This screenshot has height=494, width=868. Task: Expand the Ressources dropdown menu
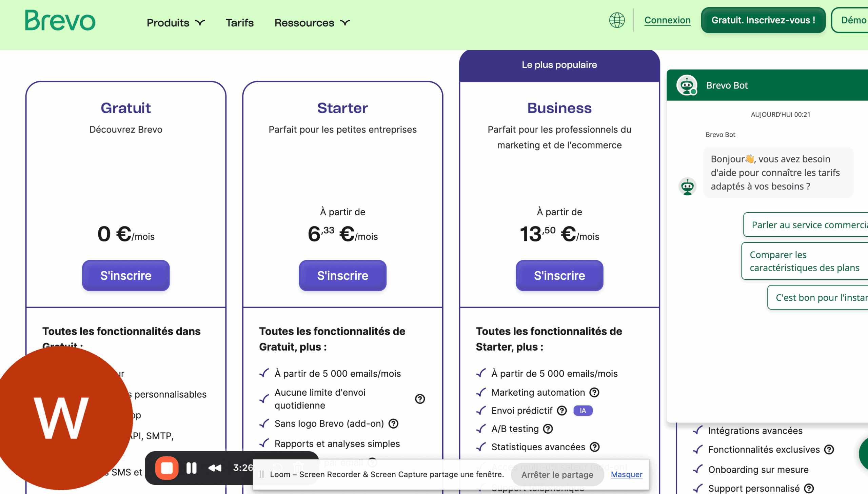pos(312,23)
